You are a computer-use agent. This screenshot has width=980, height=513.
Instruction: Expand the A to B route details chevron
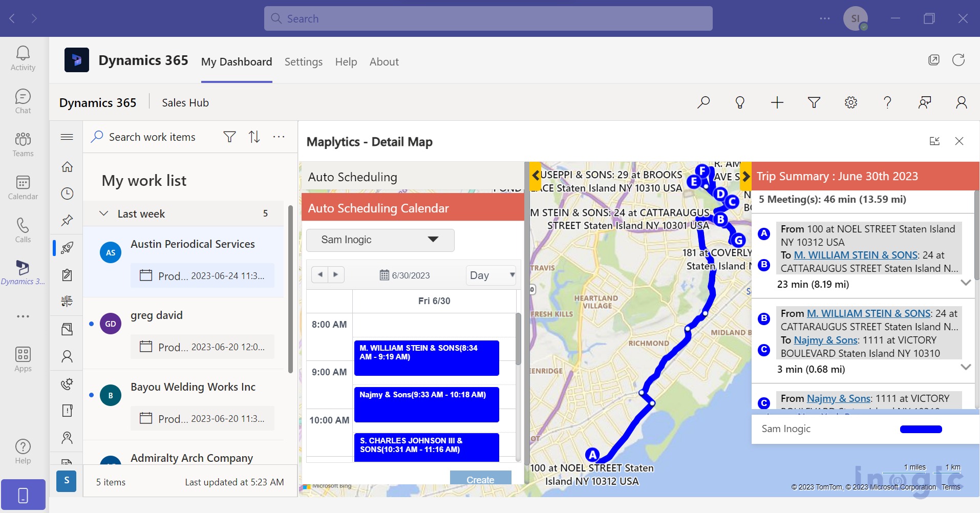[x=966, y=283]
